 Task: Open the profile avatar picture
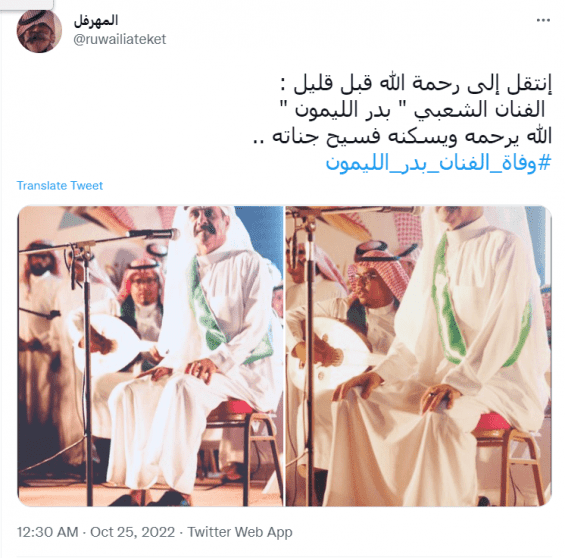39,31
